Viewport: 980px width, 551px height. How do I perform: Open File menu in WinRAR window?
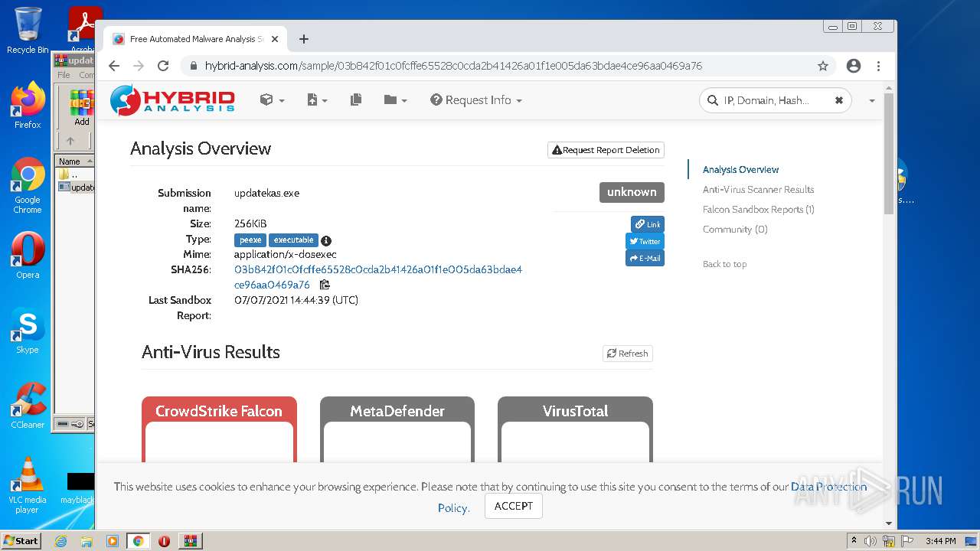click(x=64, y=75)
